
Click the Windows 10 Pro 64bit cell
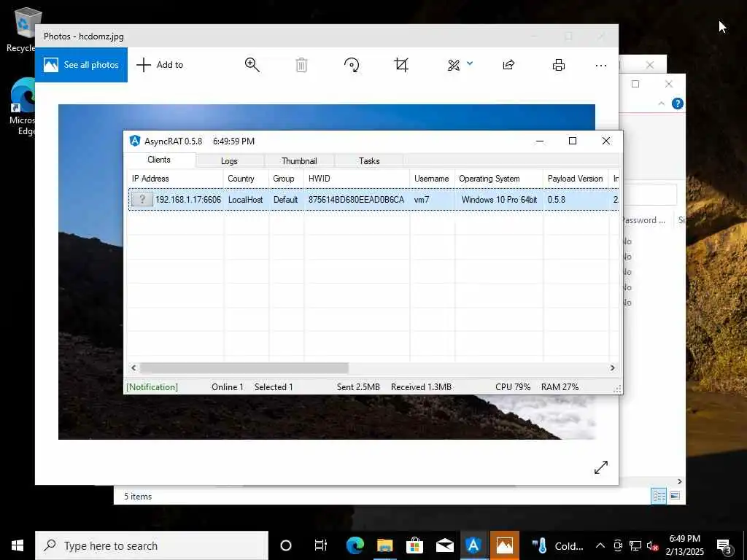point(499,200)
